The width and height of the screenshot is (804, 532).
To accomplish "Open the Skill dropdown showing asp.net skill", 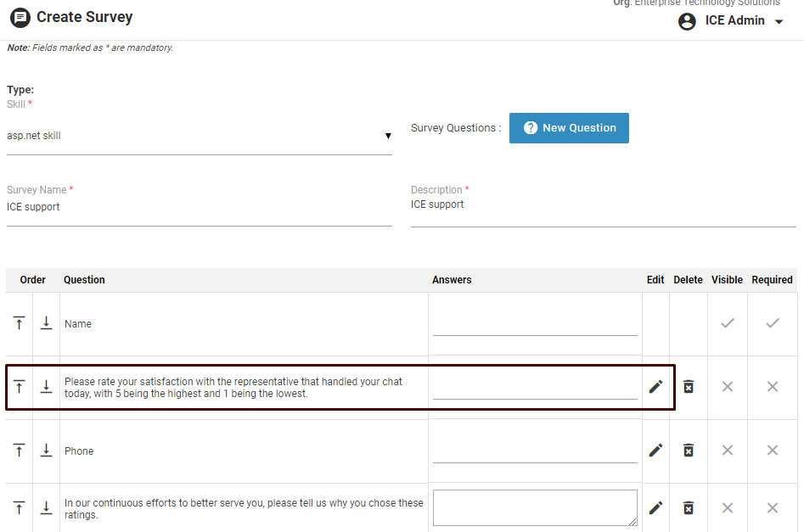I will (199, 136).
